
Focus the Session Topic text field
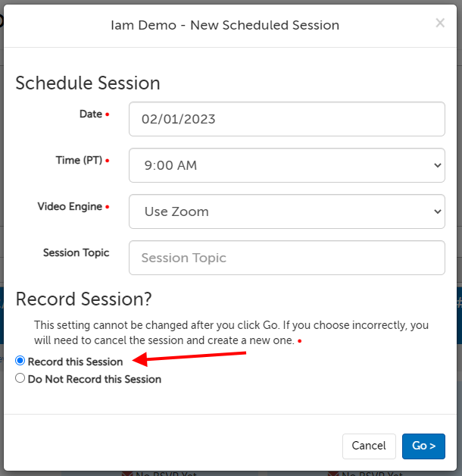286,258
